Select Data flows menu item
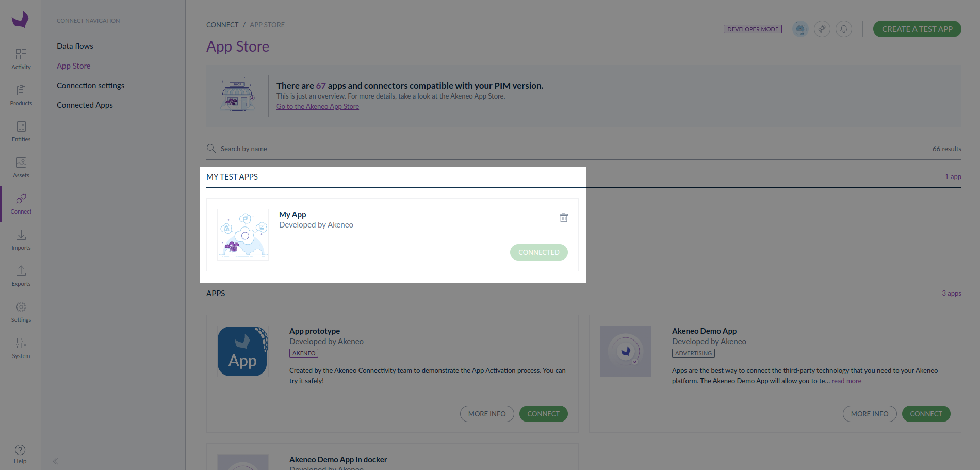This screenshot has height=470, width=980. 75,46
